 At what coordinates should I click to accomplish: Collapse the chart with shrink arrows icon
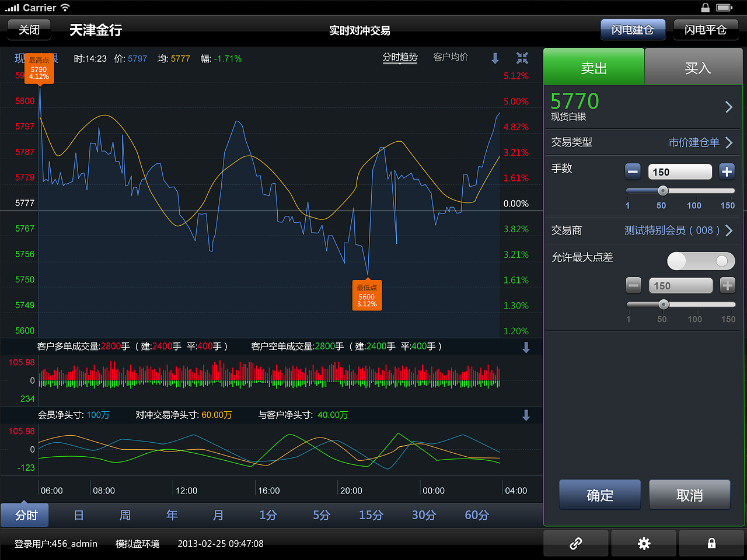[522, 58]
